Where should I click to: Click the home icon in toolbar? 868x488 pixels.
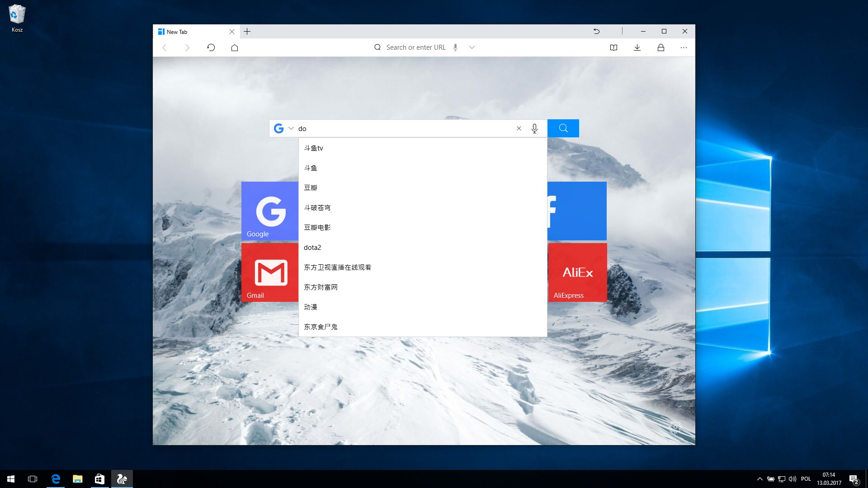[234, 47]
